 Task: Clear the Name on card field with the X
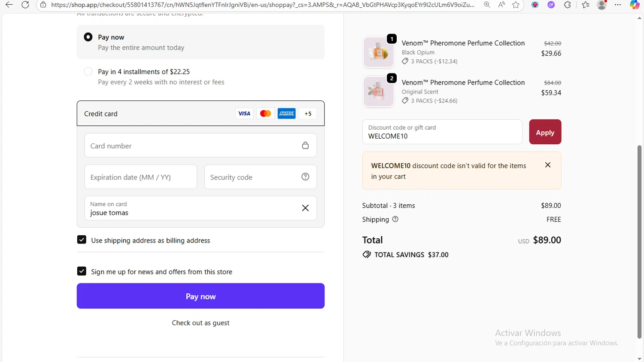click(305, 208)
